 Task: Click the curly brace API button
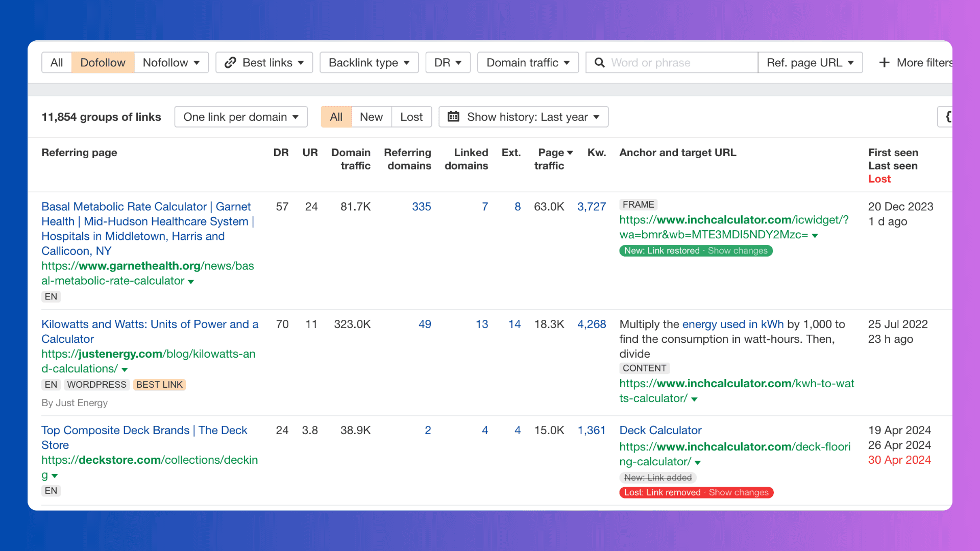coord(946,117)
